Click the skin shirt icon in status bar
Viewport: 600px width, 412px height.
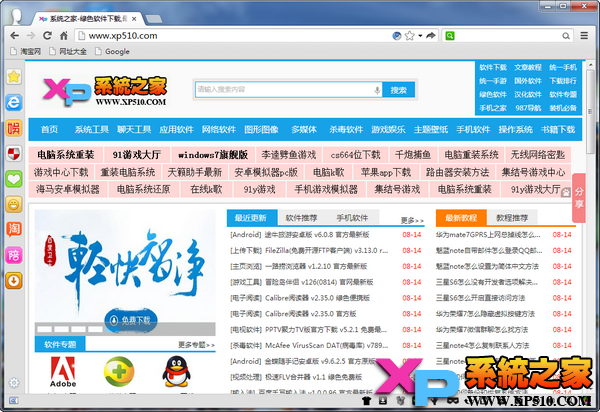(367, 401)
